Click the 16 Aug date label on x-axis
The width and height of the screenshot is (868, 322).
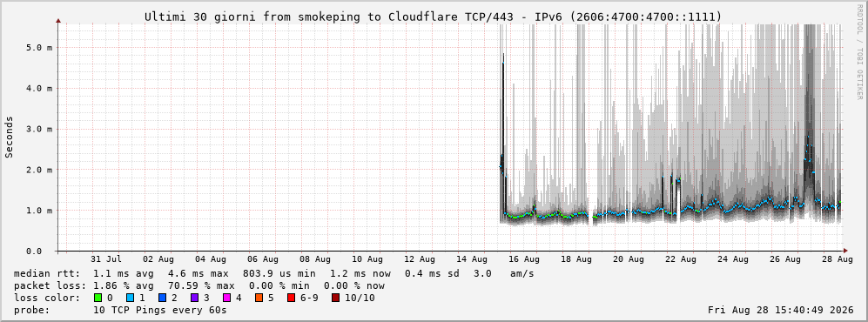click(523, 259)
